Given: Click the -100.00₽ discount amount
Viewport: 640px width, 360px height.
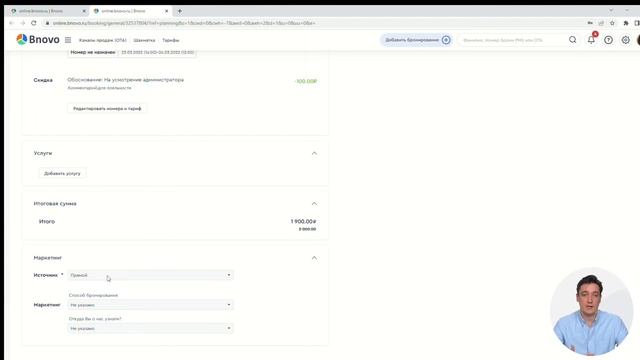Looking at the screenshot, I should pos(306,81).
